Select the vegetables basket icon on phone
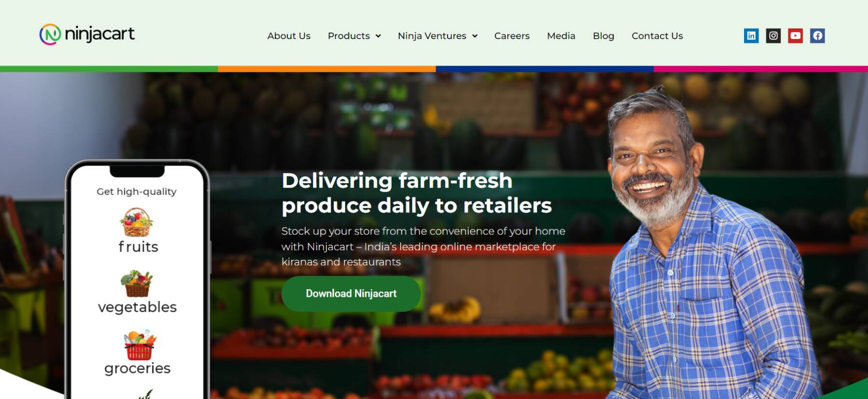This screenshot has height=399, width=868. (x=137, y=284)
